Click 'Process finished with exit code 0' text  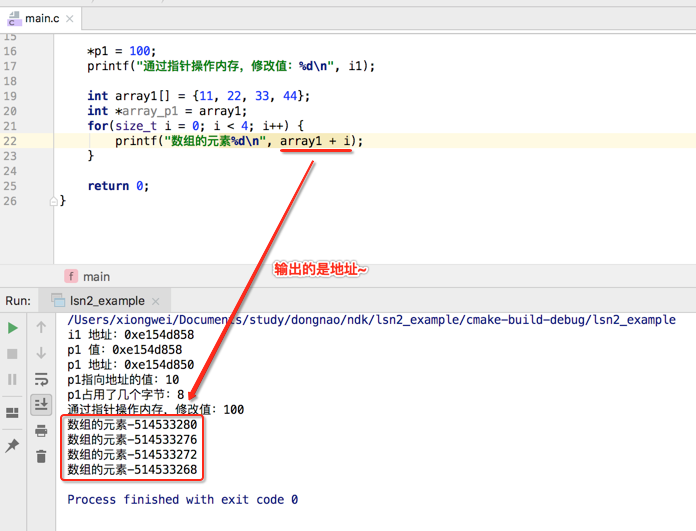[182, 499]
